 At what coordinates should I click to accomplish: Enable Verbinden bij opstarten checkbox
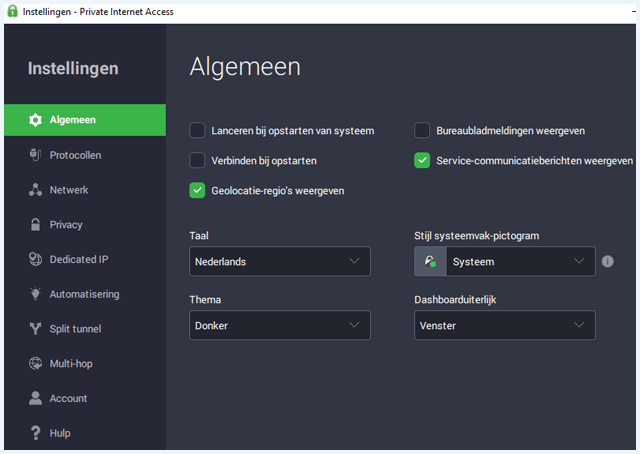point(197,160)
